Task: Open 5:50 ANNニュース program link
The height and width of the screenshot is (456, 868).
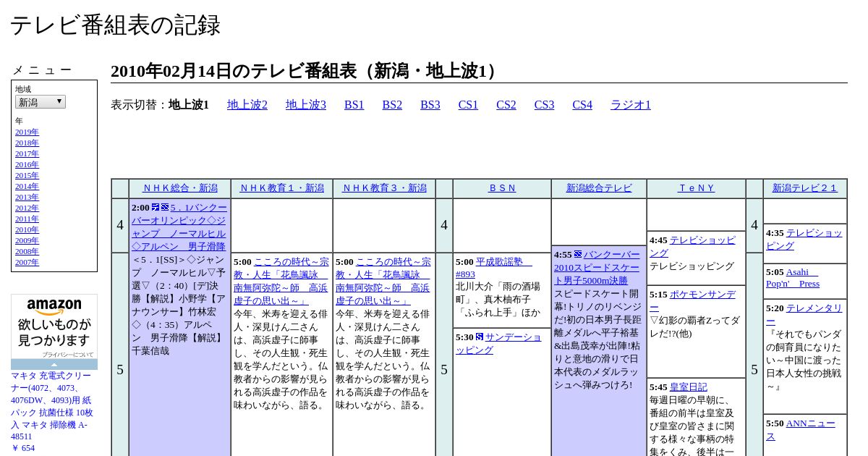Action: (801, 429)
